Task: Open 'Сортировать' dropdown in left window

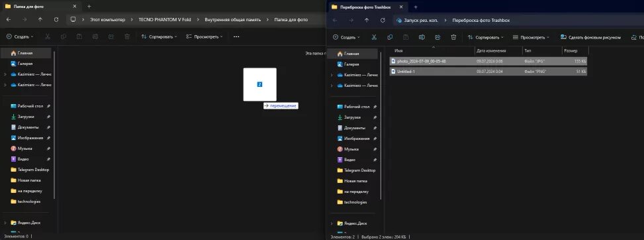Action: click(x=159, y=36)
